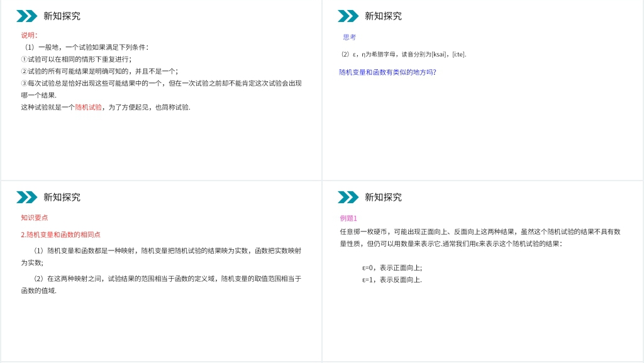Click the line ①试验可以在相同的情形下重复进行

click(x=76, y=59)
